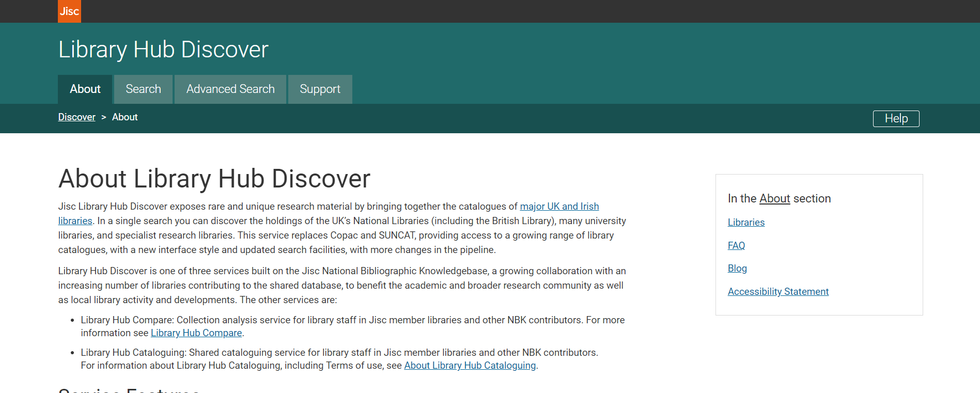Screen dimensions: 980x393
Task: Visit the Blog sidebar link
Action: [737, 269]
